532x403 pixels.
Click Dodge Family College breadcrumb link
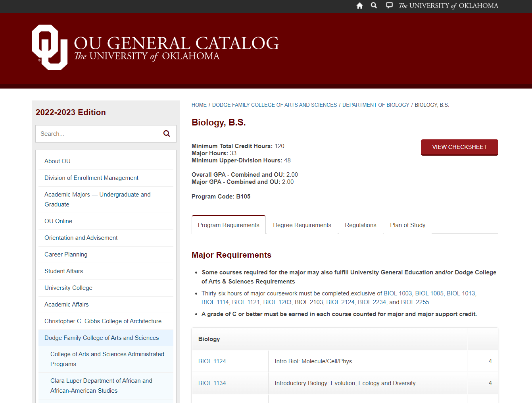coord(275,105)
